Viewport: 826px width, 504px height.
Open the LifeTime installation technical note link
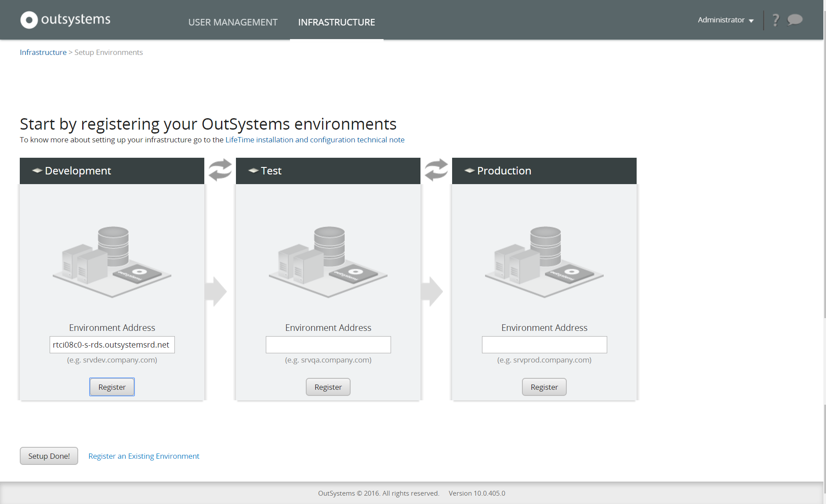pyautogui.click(x=314, y=139)
